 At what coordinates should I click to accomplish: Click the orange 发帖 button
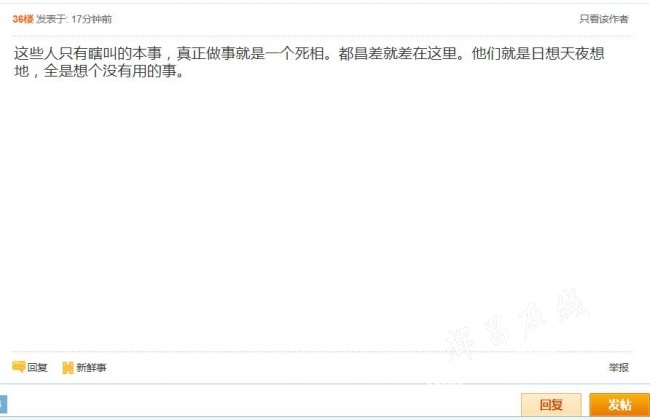tap(619, 404)
